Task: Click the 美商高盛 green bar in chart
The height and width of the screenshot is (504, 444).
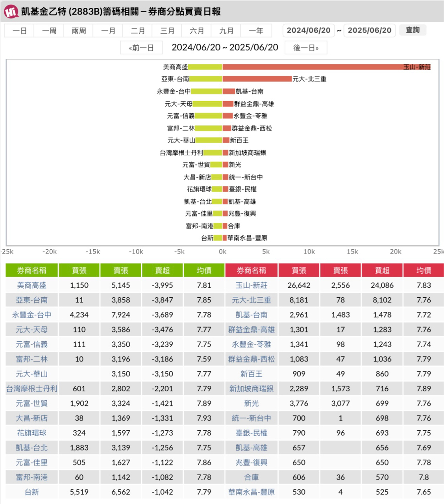Action: pyautogui.click(x=205, y=67)
